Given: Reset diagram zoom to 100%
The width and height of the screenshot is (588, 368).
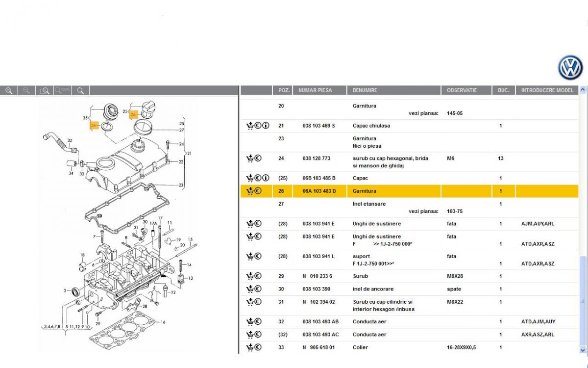Looking at the screenshot, I should click(62, 91).
